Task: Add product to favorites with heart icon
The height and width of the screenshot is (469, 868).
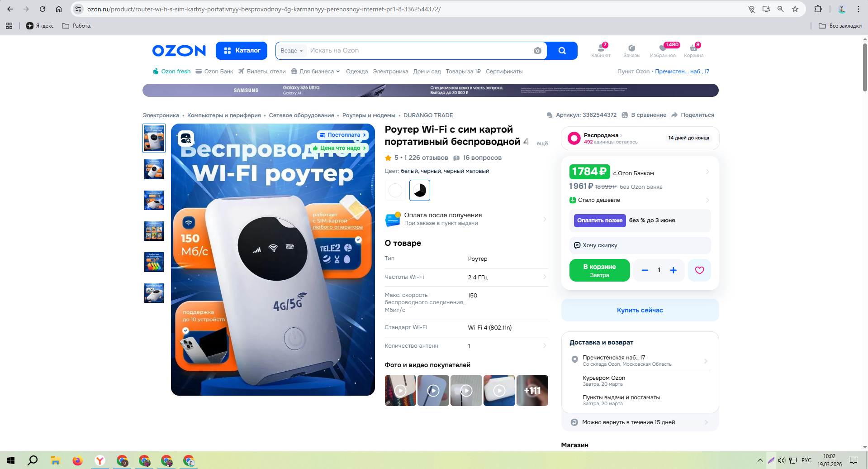Action: coord(699,270)
